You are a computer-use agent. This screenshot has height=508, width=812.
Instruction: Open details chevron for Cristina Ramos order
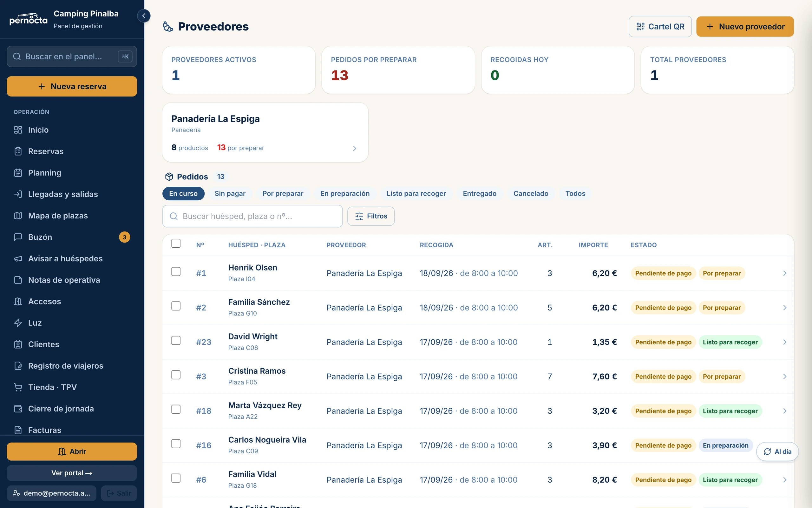(x=784, y=377)
